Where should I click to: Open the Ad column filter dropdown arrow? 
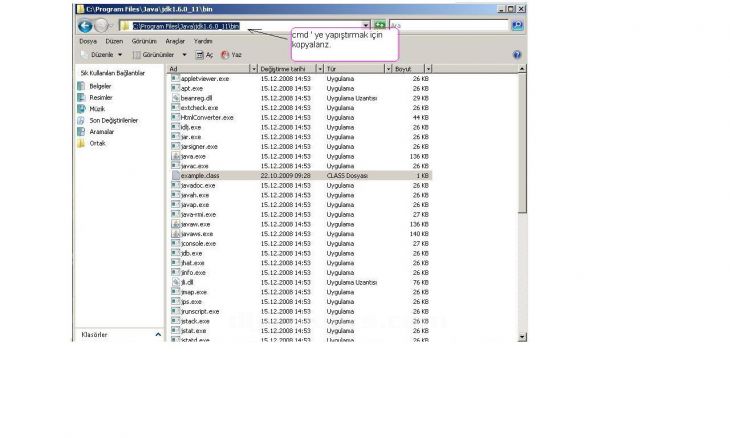254,69
